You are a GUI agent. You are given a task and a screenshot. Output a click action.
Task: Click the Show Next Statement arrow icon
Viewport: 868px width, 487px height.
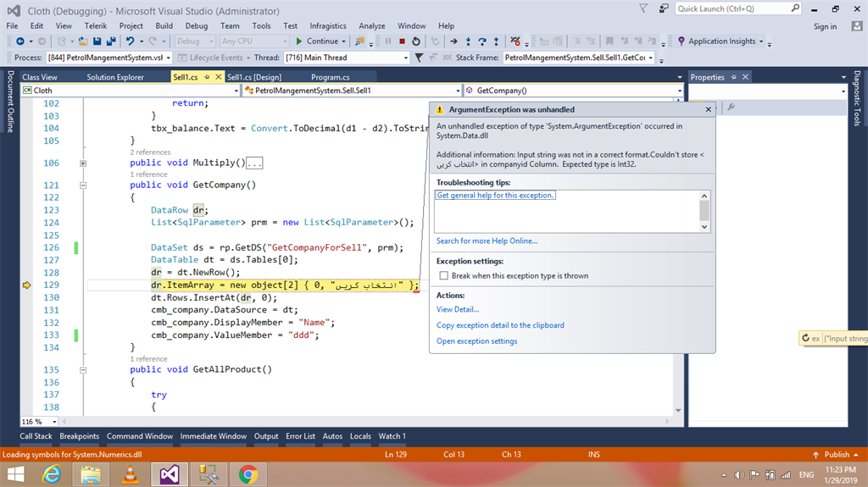(x=454, y=42)
